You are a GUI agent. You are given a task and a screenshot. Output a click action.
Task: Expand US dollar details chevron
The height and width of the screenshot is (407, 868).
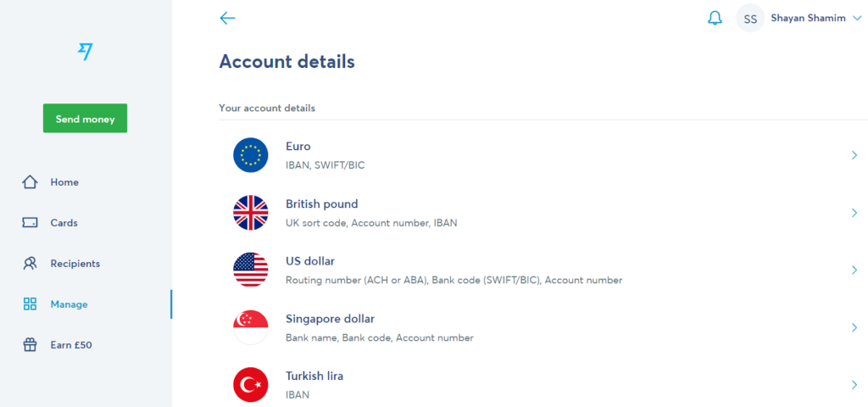coord(854,270)
